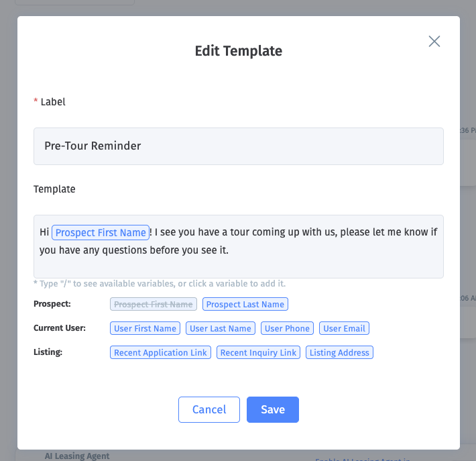Viewport: 476px width, 461px height.
Task: Insert the User Email variable
Action: pyautogui.click(x=344, y=329)
